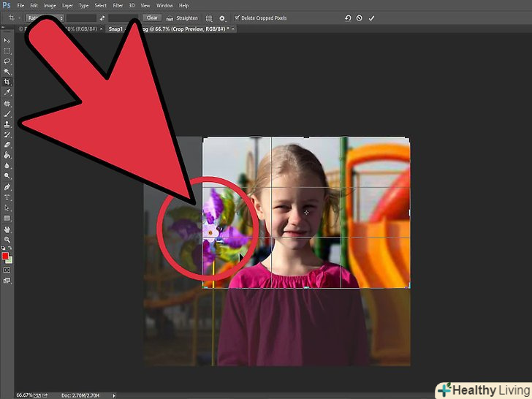Image resolution: width=532 pixels, height=399 pixels.
Task: Select the Move tool
Action: click(7, 40)
